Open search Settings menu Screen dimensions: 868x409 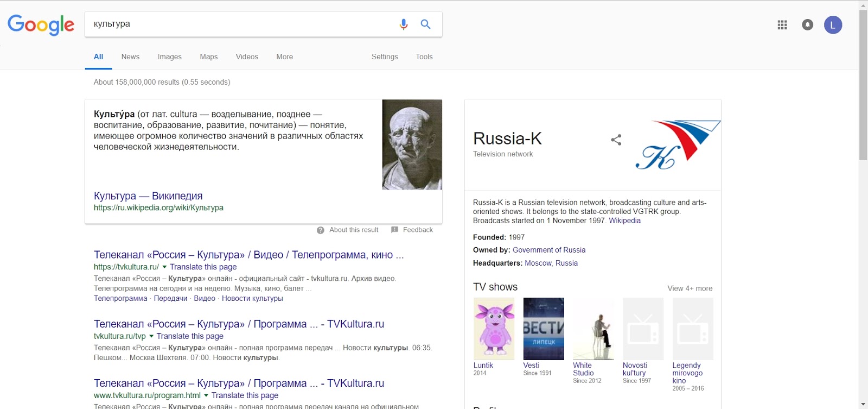click(x=385, y=56)
